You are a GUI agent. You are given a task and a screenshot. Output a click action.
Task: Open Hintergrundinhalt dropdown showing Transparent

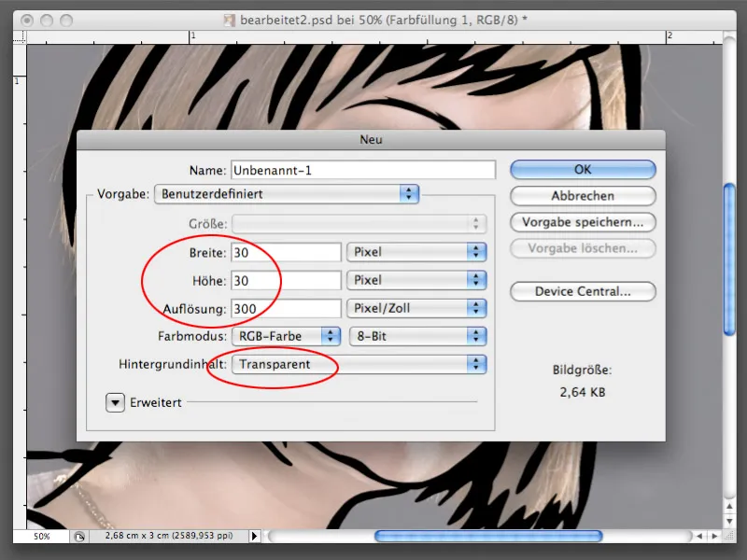[359, 364]
